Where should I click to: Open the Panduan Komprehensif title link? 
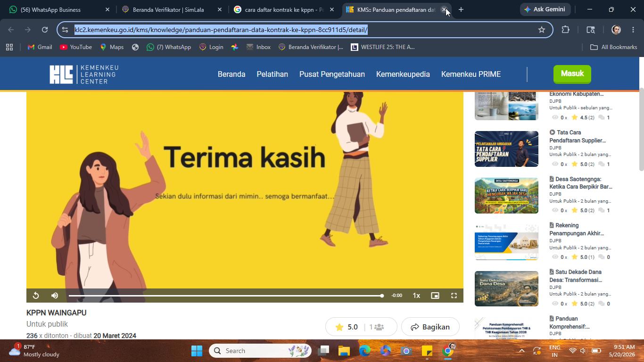click(x=570, y=322)
